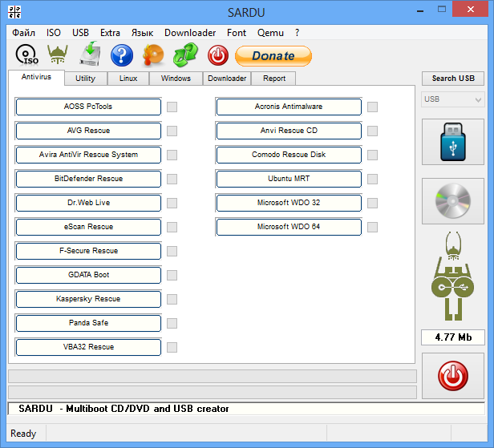This screenshot has height=448, width=494.
Task: Click the Acronis Antimalware button
Action: (x=289, y=107)
